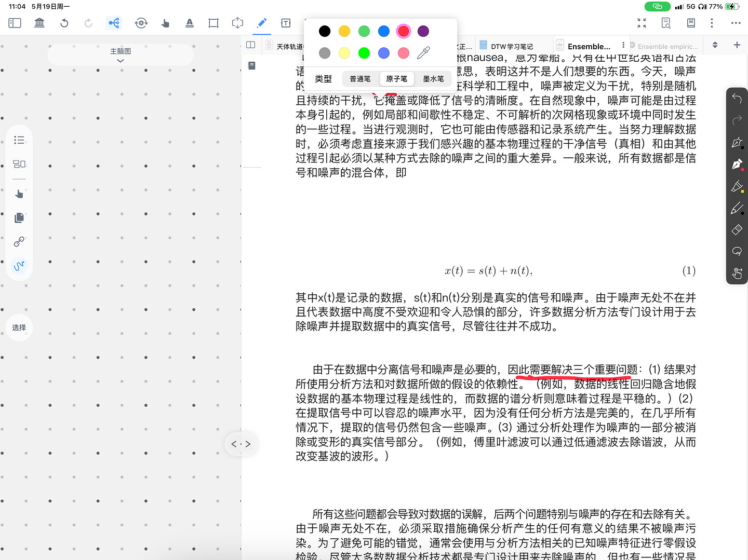This screenshot has height=560, width=748.
Task: Redo with the top toolbar arrow
Action: click(x=88, y=23)
